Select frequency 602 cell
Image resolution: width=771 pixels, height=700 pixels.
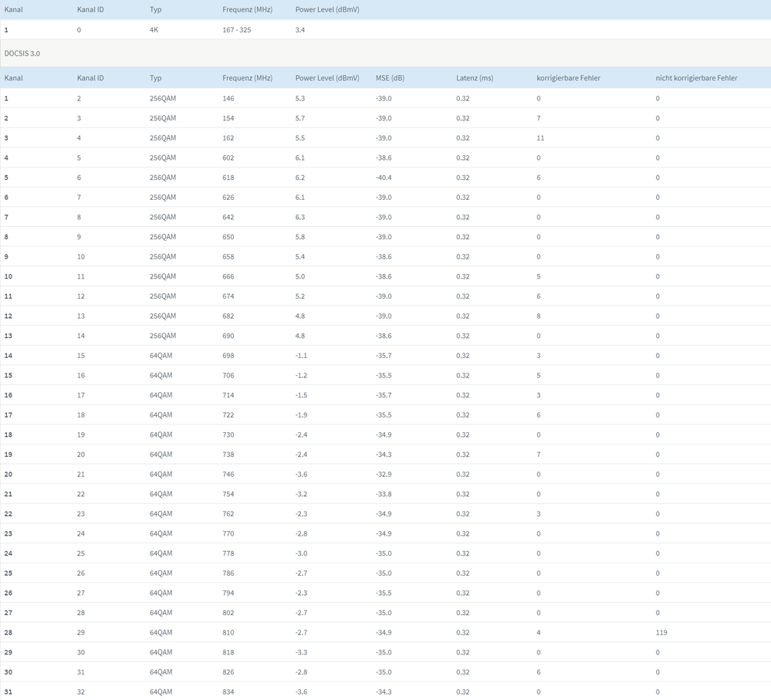(228, 157)
